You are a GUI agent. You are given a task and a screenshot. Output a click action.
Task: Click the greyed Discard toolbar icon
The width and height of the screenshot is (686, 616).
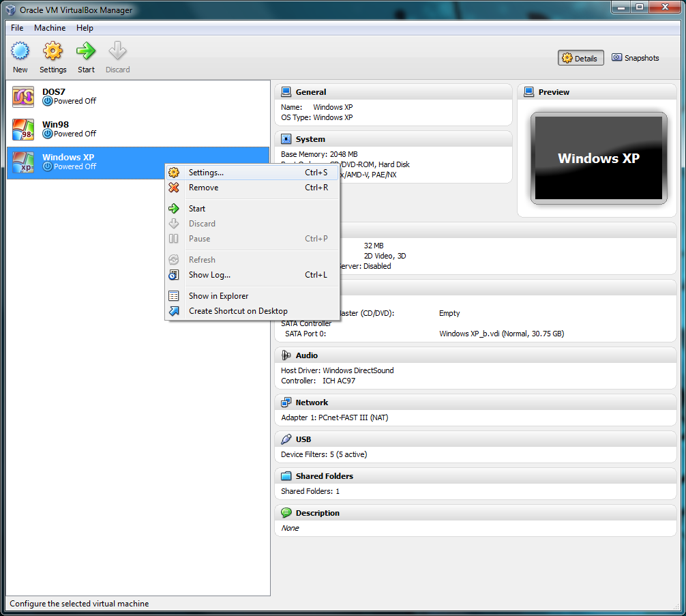pos(118,50)
